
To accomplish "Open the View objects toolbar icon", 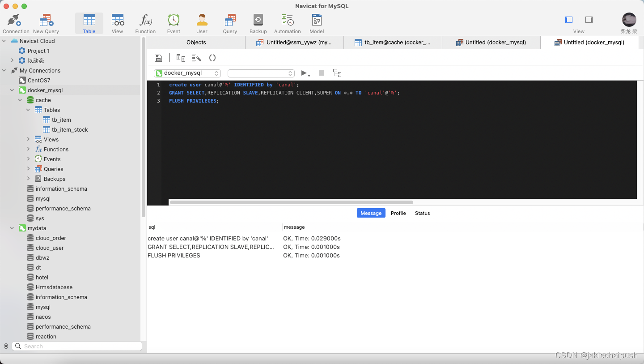I will [x=117, y=23].
